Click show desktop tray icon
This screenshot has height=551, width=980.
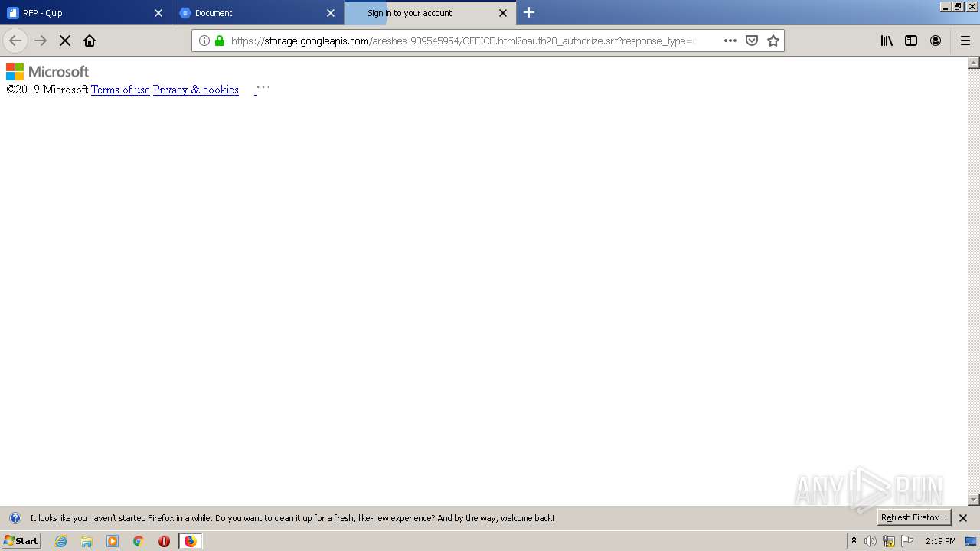click(x=971, y=541)
